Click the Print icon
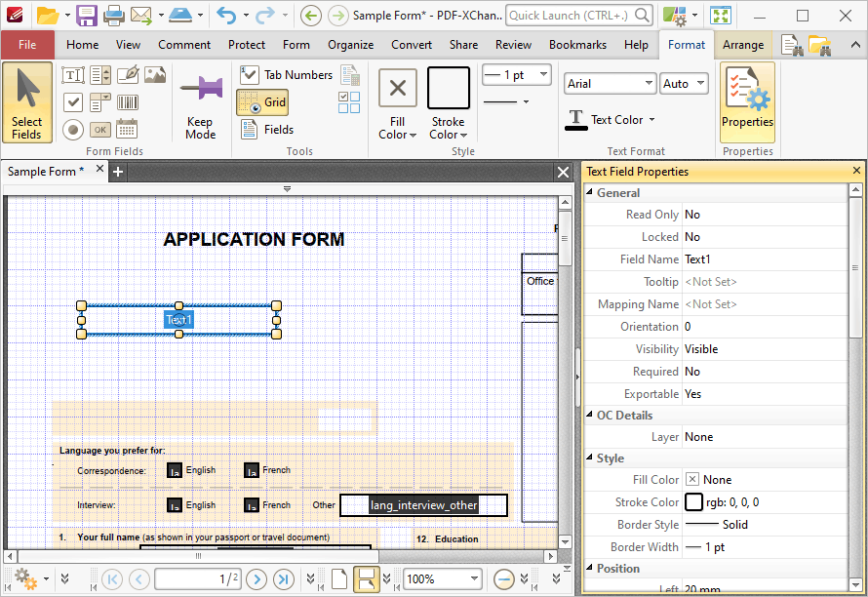The width and height of the screenshot is (868, 597). 114,16
